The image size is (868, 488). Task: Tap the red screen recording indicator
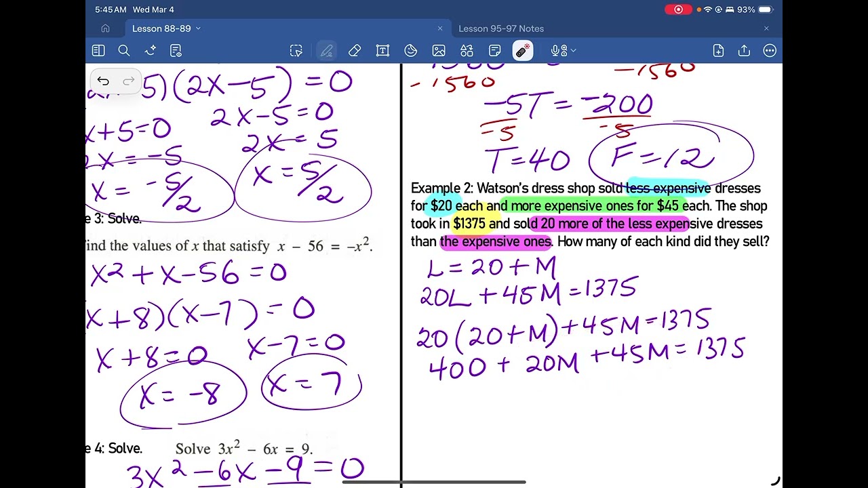[x=678, y=9]
